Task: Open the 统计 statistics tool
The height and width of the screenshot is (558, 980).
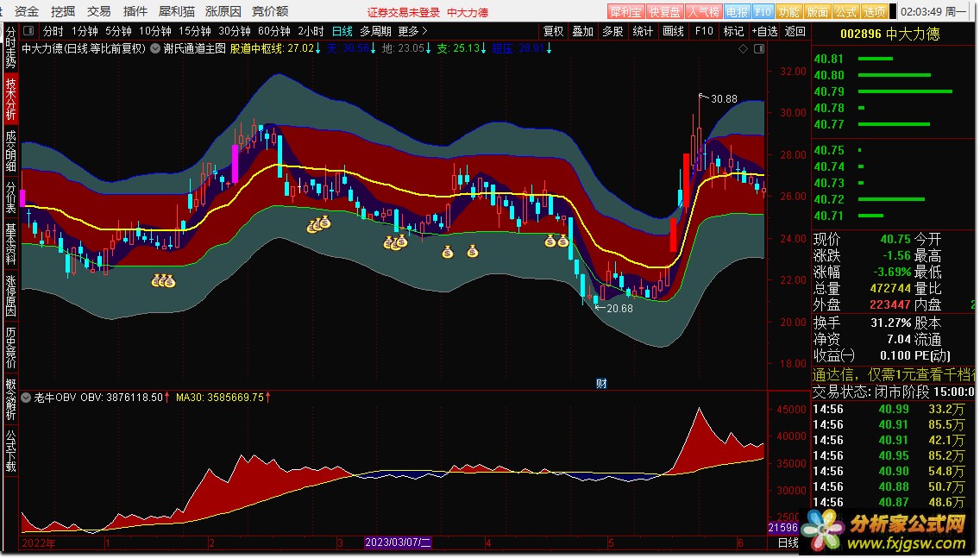Action: coord(643,31)
